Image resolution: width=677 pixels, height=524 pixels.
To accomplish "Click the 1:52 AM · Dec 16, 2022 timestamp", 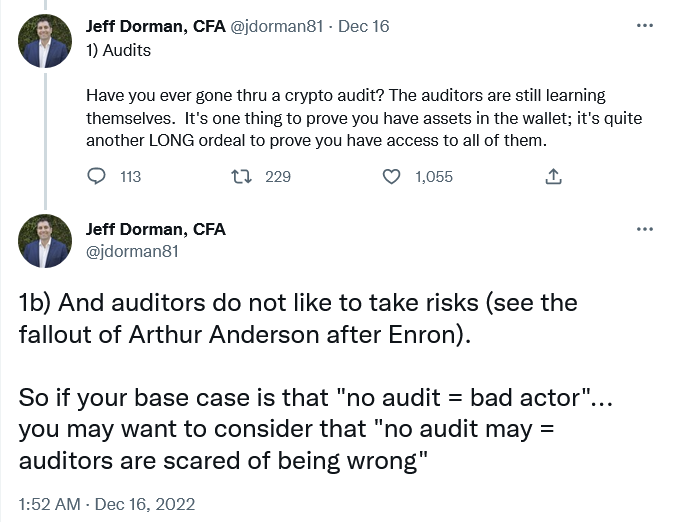I will pos(107,503).
